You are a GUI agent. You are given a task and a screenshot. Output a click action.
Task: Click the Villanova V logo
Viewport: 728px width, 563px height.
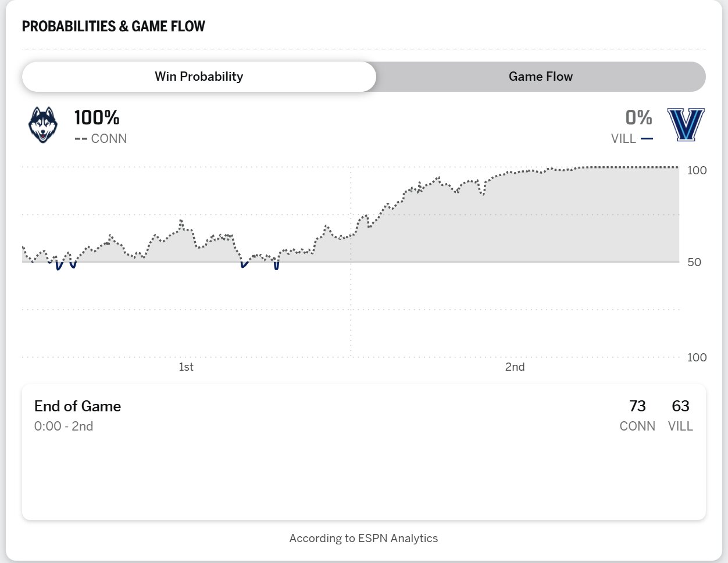click(x=686, y=124)
